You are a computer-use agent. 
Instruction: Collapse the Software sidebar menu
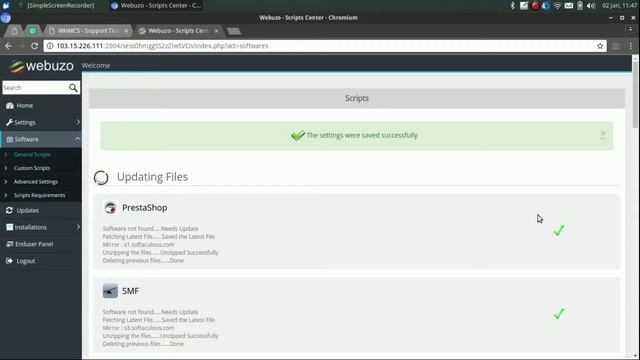tap(41, 139)
